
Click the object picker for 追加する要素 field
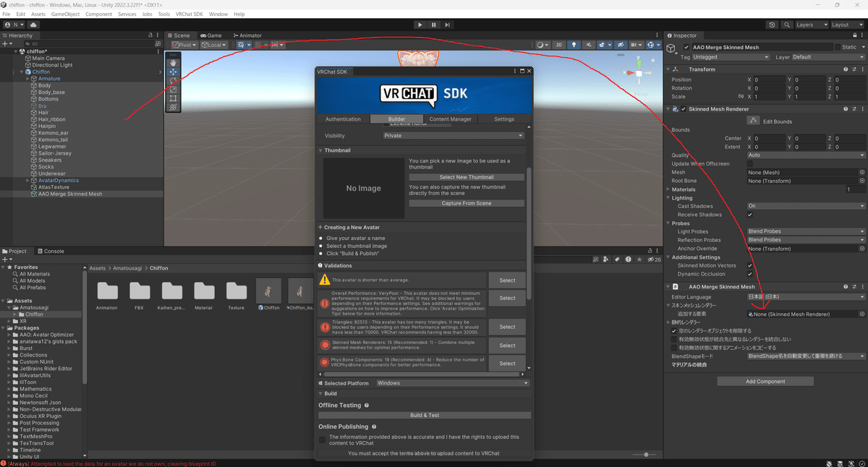[861, 314]
